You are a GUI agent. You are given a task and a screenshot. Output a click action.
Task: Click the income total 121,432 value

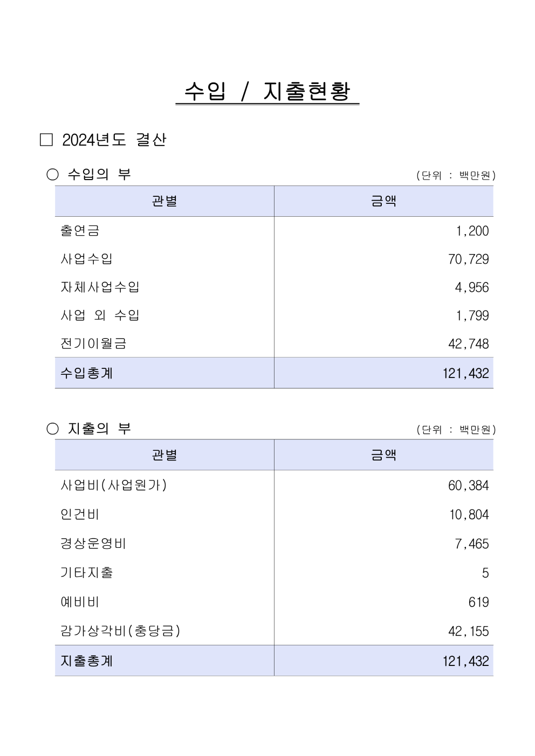[x=465, y=373]
